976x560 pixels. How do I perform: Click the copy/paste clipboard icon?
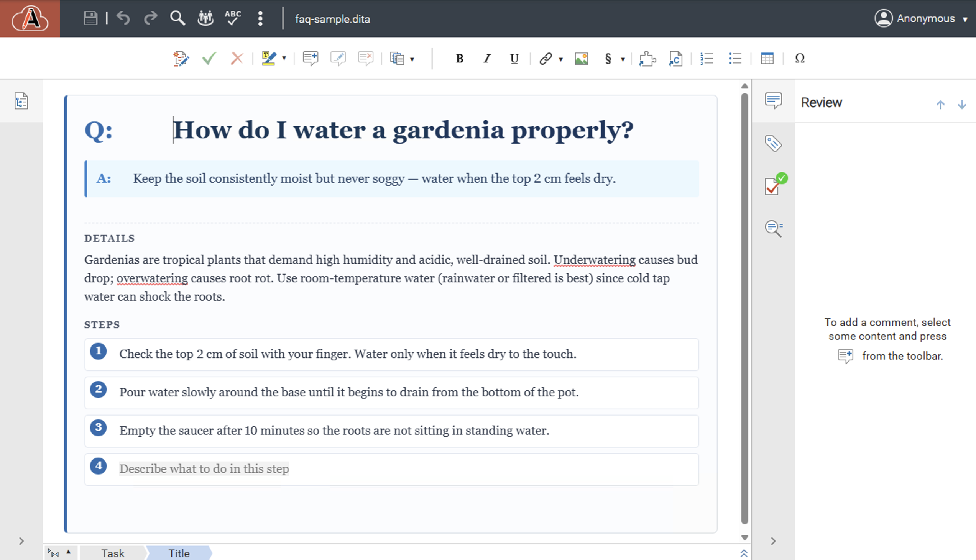pos(397,59)
